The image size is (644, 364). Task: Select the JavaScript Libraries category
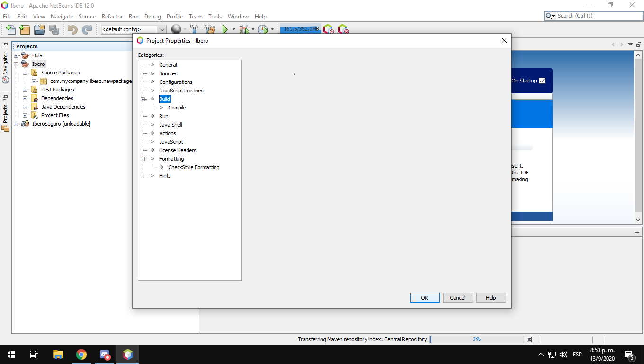[181, 91]
